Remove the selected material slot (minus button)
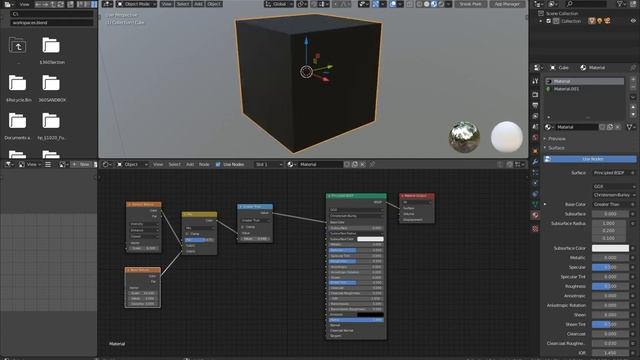 point(633,87)
